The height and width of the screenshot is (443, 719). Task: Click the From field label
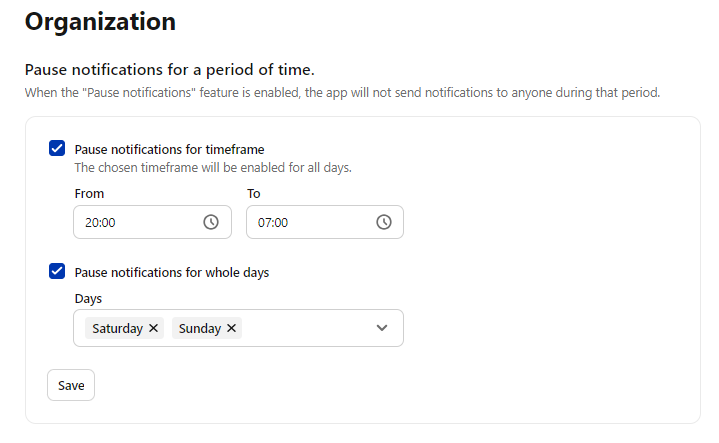(89, 194)
